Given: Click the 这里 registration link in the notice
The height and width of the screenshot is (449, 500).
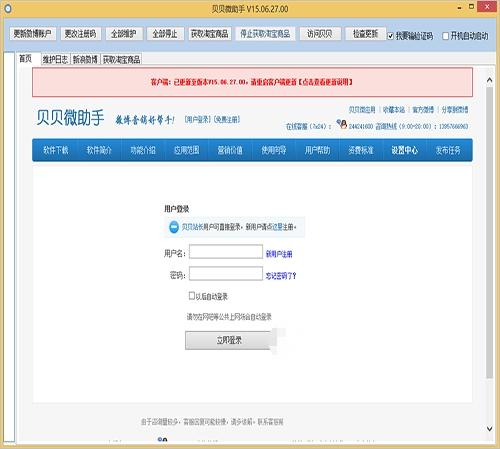Looking at the screenshot, I should pyautogui.click(x=278, y=227).
